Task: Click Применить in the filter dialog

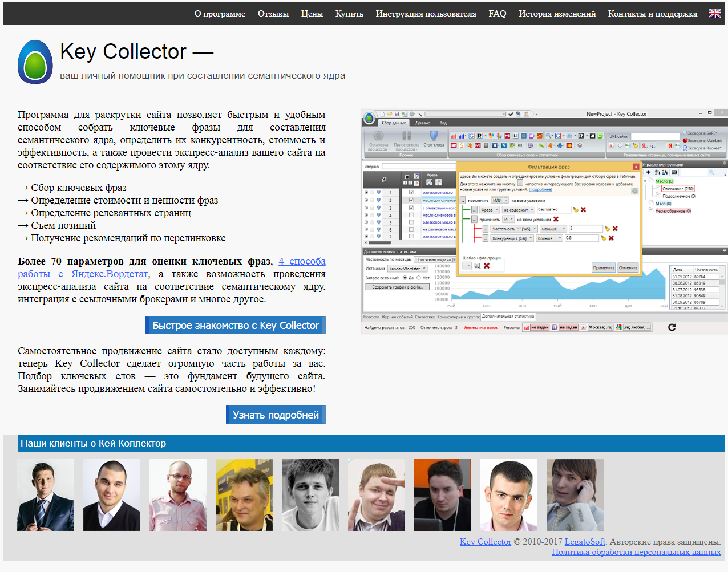Action: pyautogui.click(x=604, y=267)
